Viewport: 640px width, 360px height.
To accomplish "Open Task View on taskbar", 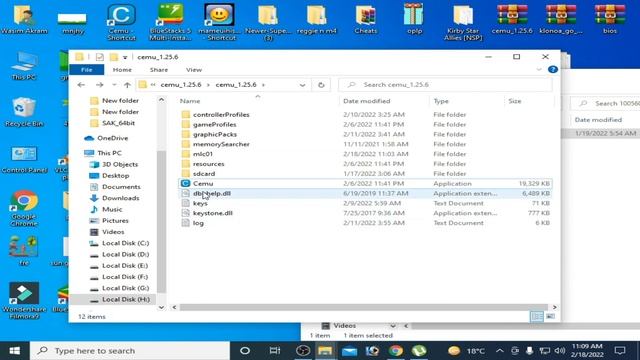I will click(275, 351).
